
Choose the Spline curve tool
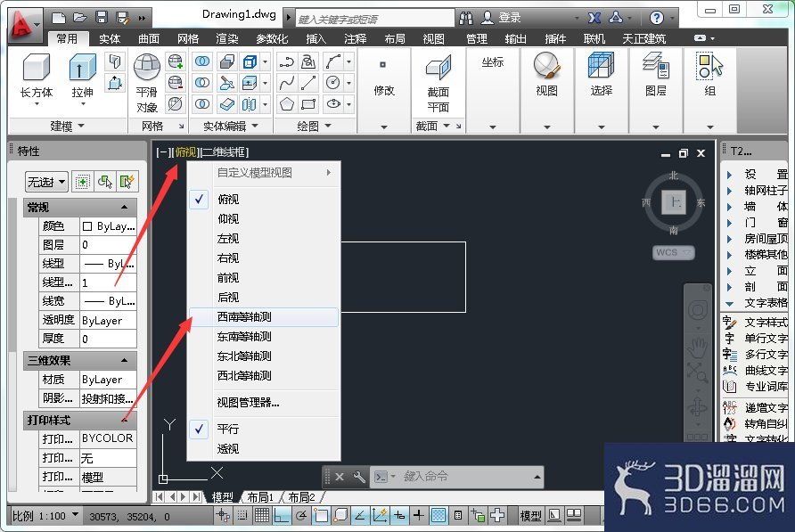pos(286,83)
